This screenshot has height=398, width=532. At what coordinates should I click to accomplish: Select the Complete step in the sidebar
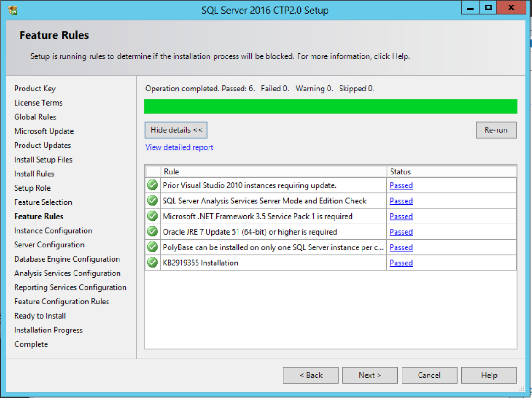pos(31,344)
